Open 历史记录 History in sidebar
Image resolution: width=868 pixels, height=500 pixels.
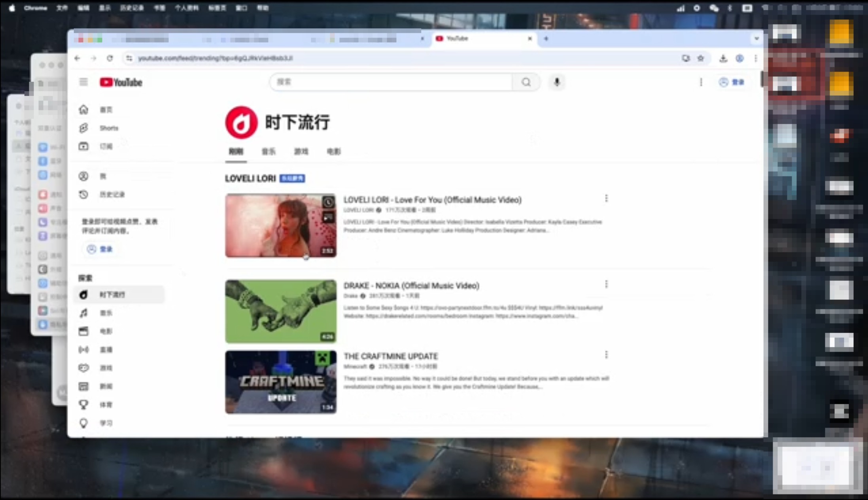tap(119, 194)
